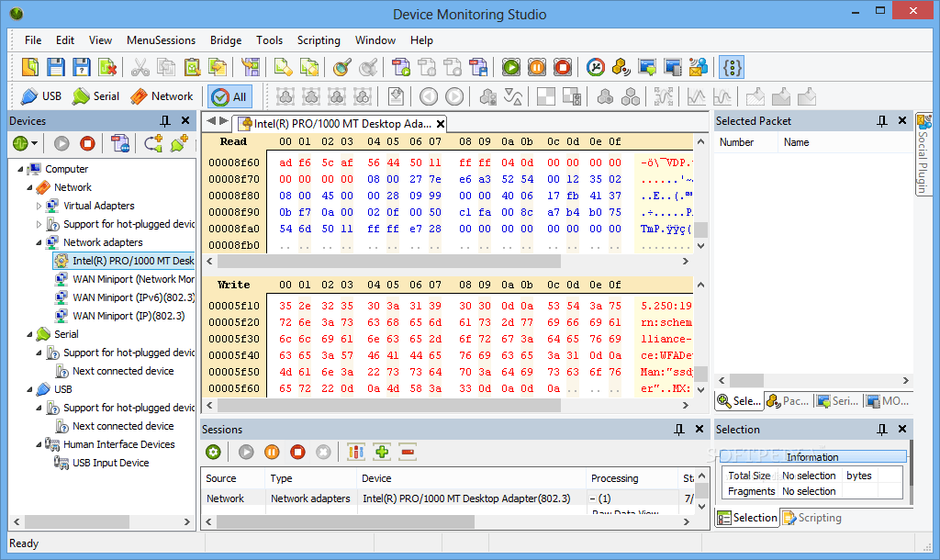Switch to the Scripting tab at bottom right

[811, 518]
